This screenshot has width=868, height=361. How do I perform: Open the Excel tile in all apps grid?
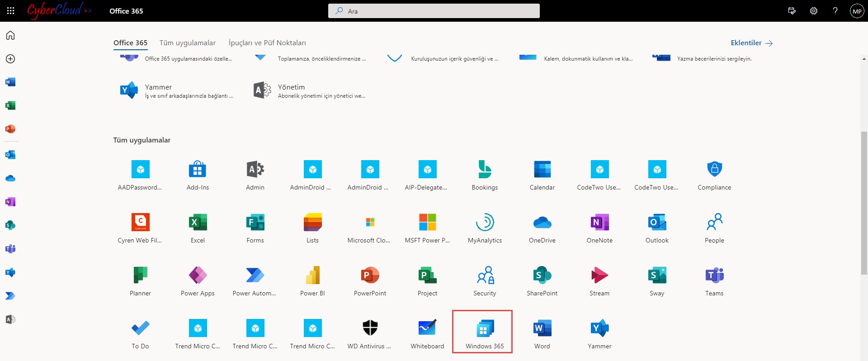coord(198,228)
